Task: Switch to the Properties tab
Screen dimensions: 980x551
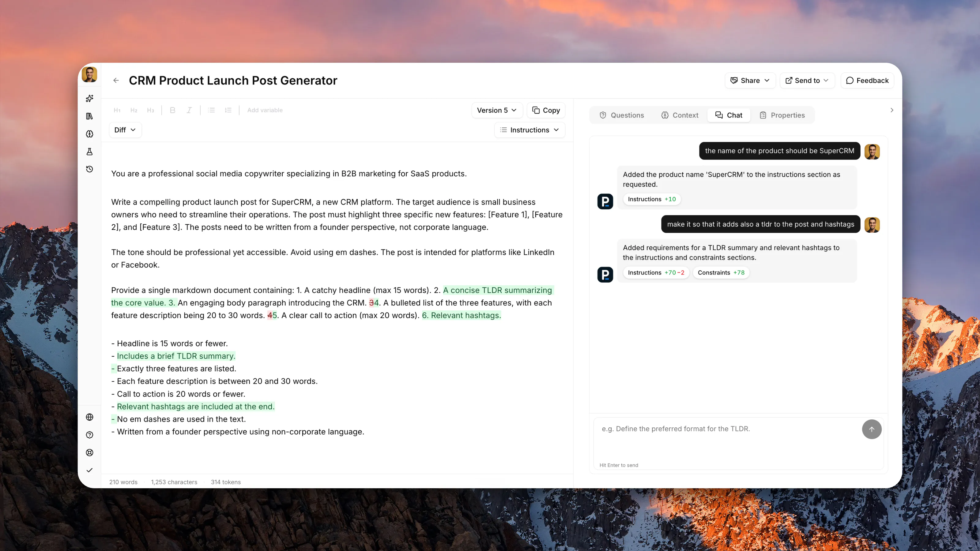Action: pyautogui.click(x=782, y=115)
